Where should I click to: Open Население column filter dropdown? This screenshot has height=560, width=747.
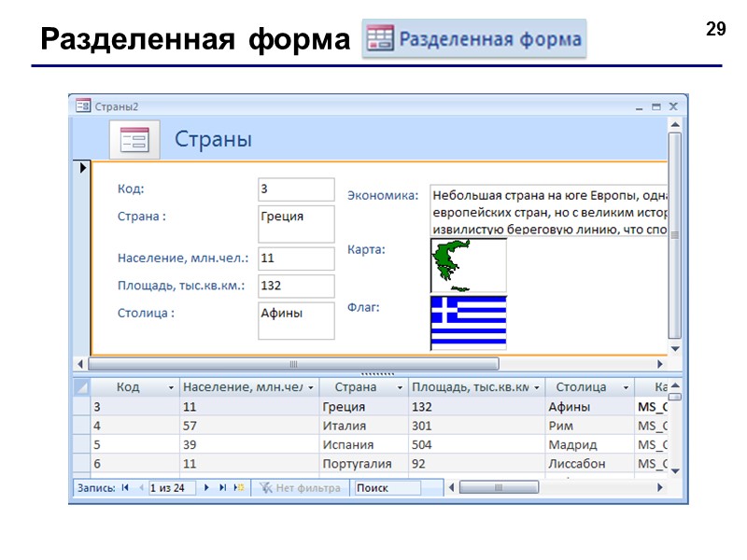[x=311, y=388]
